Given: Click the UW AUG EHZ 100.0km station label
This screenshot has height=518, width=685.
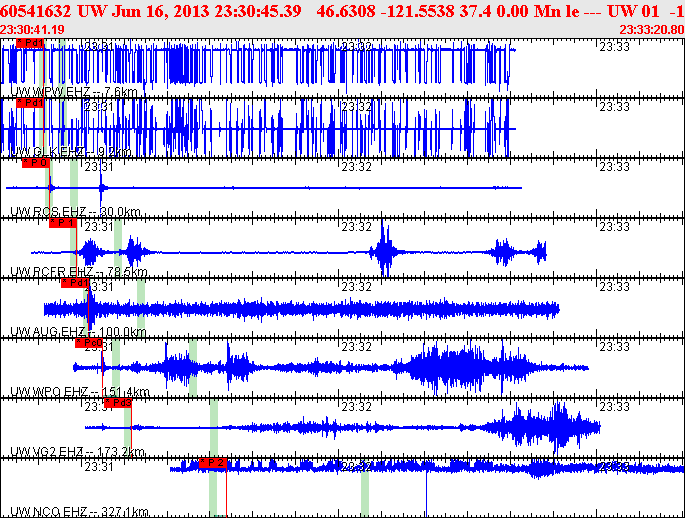Looking at the screenshot, I should pyautogui.click(x=78, y=332).
